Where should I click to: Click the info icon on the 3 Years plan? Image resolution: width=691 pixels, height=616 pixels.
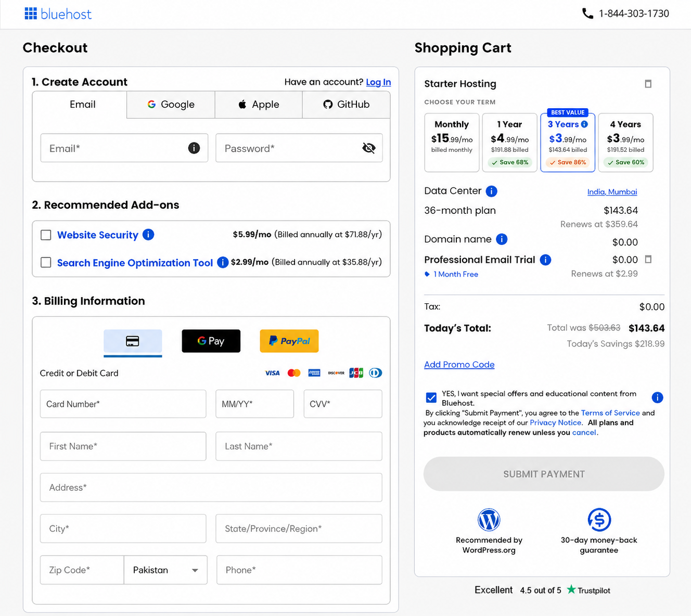pyautogui.click(x=584, y=124)
